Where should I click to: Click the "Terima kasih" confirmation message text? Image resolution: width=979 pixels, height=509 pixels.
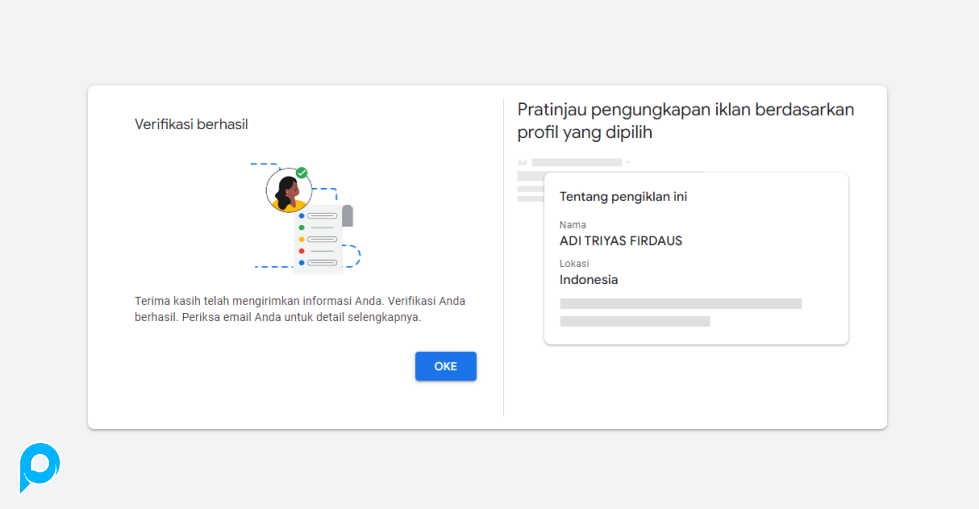click(x=299, y=309)
